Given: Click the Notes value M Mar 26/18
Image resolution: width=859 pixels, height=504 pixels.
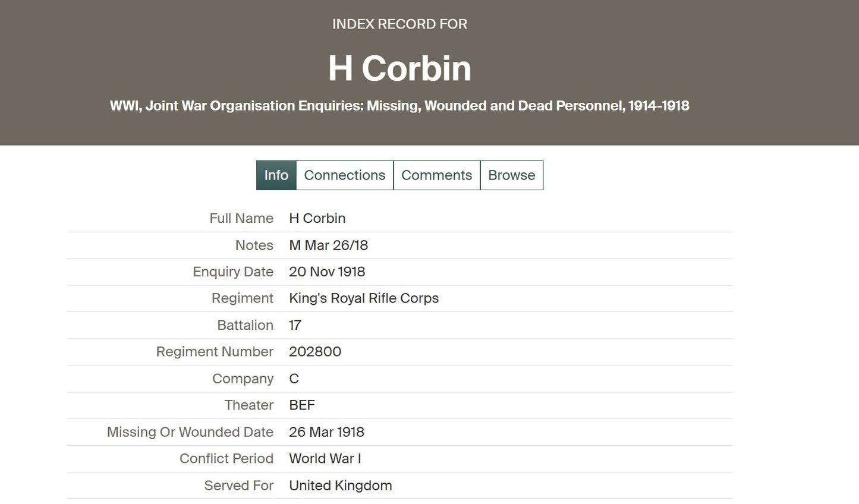Looking at the screenshot, I should click(x=329, y=245).
